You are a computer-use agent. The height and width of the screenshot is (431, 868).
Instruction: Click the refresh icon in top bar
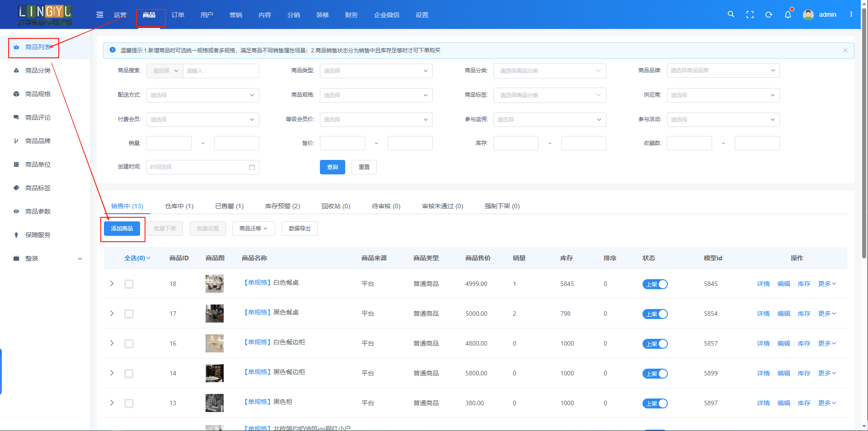pos(769,14)
